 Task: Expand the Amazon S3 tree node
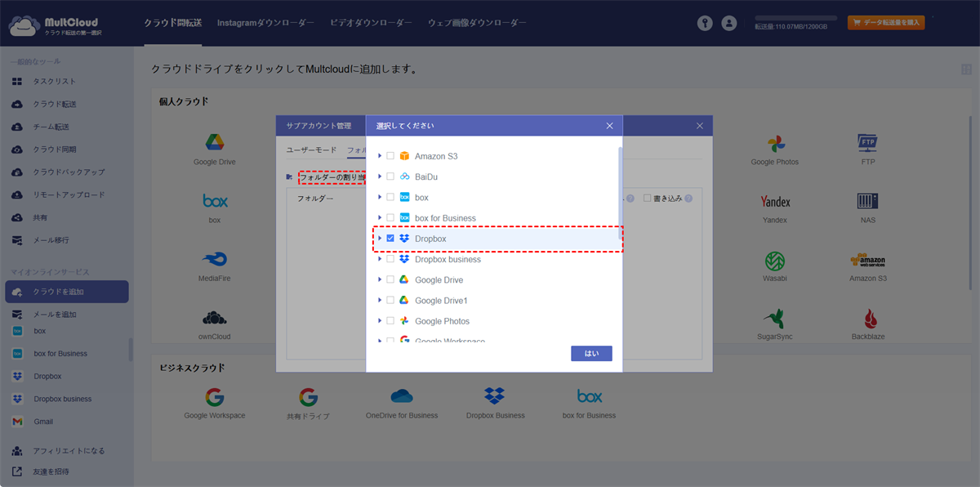[x=379, y=156]
